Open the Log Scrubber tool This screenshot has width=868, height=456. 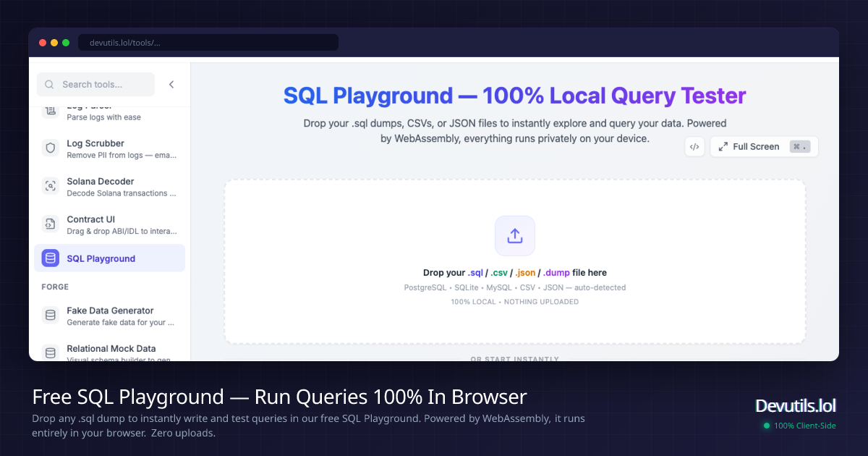(x=109, y=148)
